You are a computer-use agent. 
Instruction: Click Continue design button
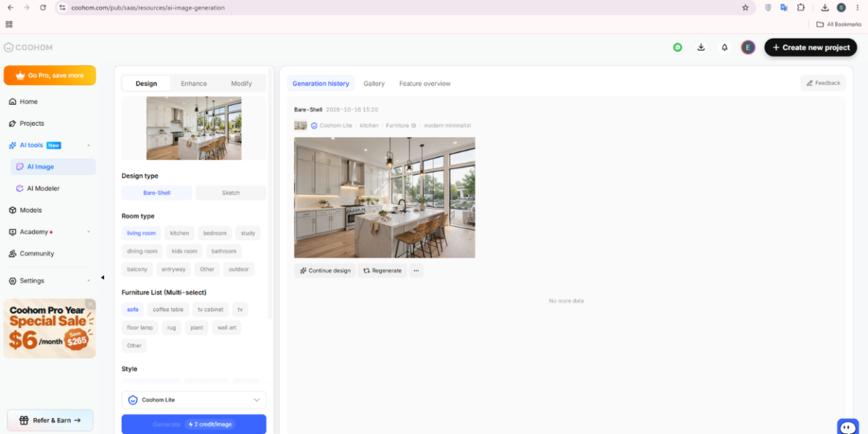325,271
